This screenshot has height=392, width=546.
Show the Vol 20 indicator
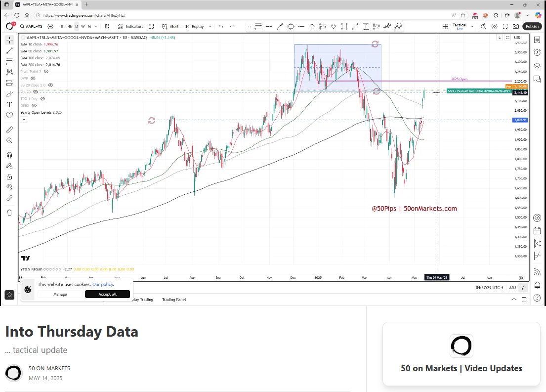(35, 92)
